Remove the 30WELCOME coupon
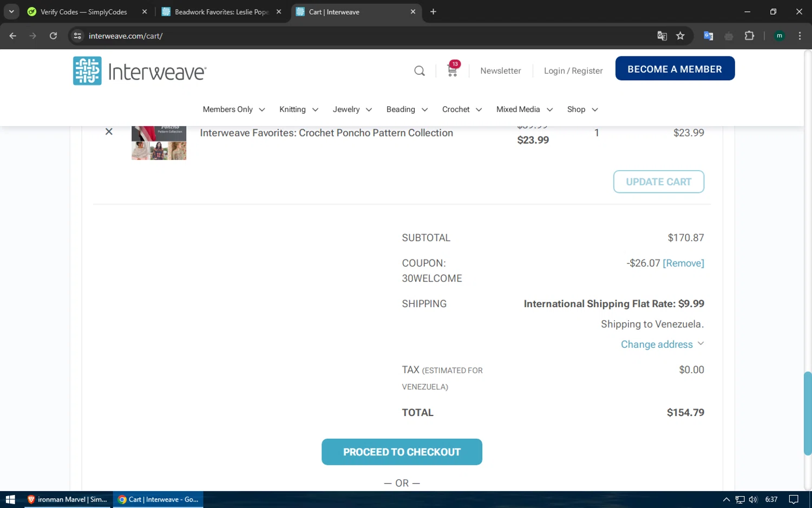Image resolution: width=812 pixels, height=508 pixels. (x=684, y=263)
